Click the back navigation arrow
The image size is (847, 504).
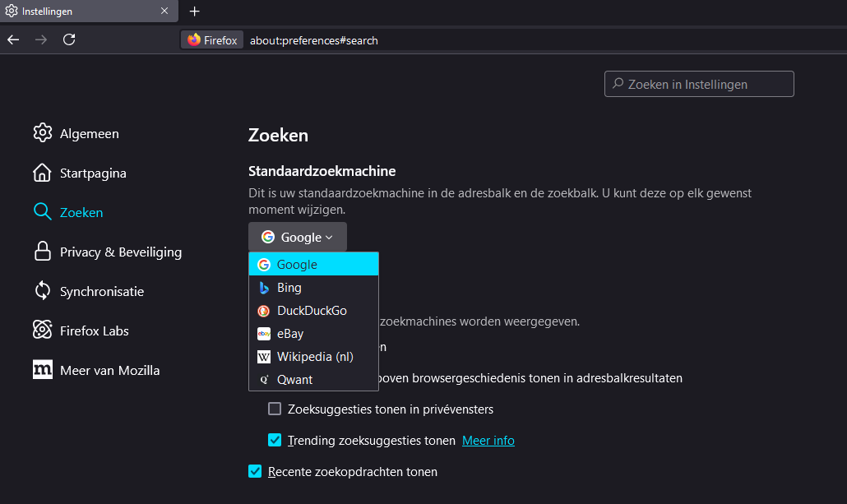click(13, 39)
